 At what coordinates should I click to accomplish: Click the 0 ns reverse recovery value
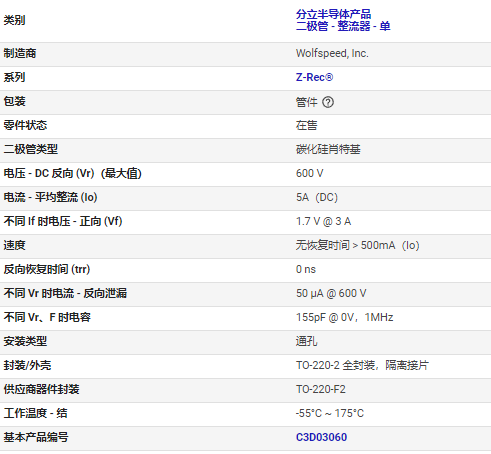306,269
